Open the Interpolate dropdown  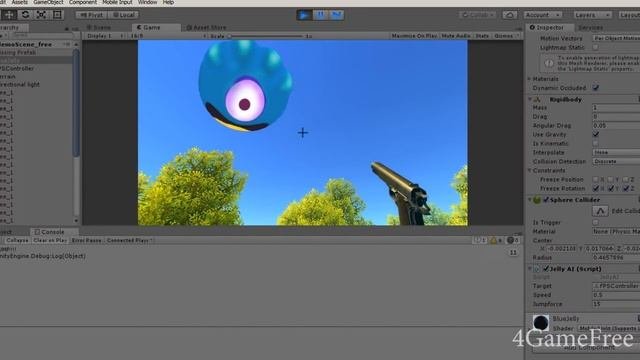pyautogui.click(x=616, y=152)
